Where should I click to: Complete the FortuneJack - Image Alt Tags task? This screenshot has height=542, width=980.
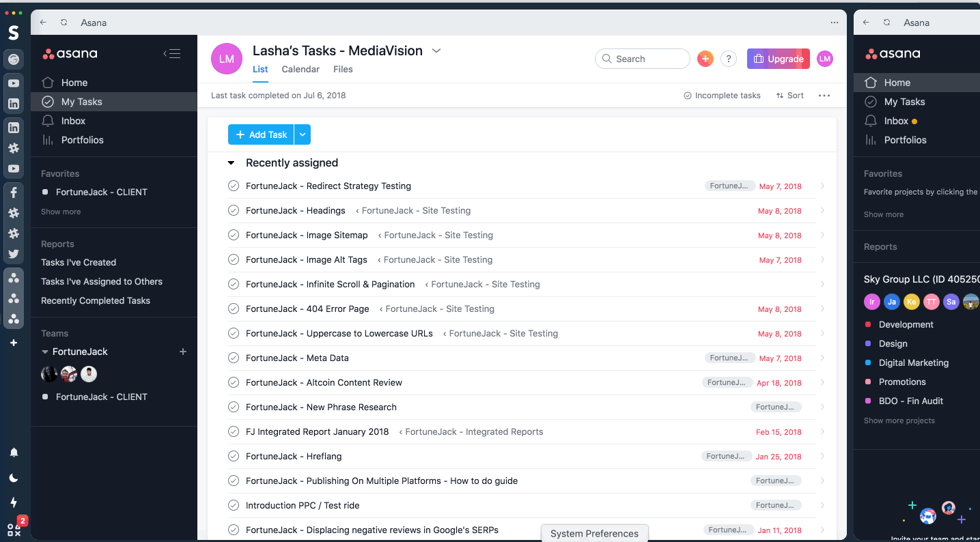click(234, 259)
